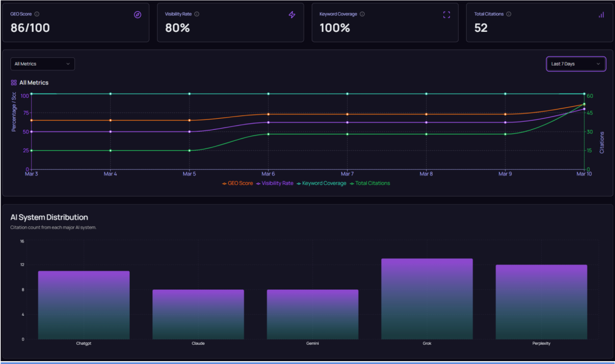Screen dimensions: 615x364
Task: Expand the Last 7 Days date range dropdown
Action: [x=576, y=64]
